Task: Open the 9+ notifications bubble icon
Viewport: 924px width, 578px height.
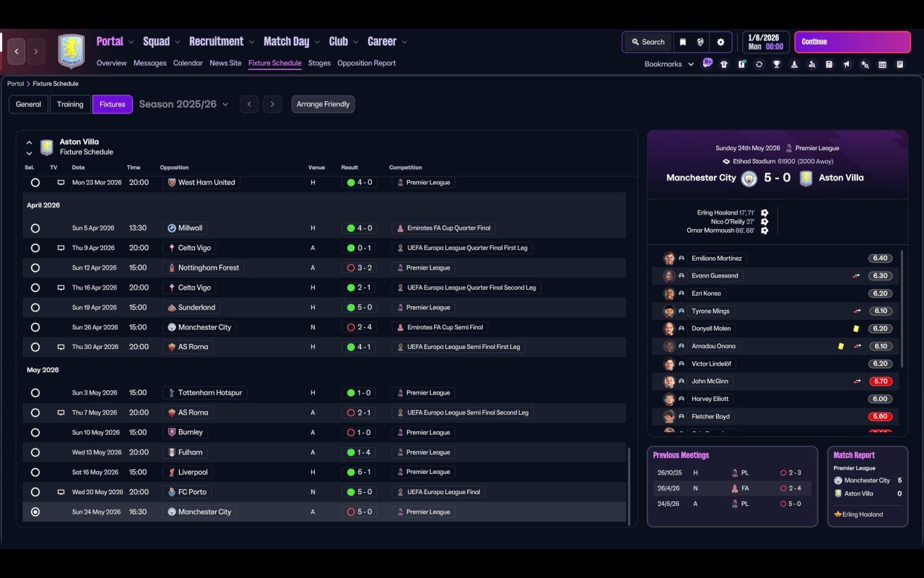Action: [x=707, y=62]
